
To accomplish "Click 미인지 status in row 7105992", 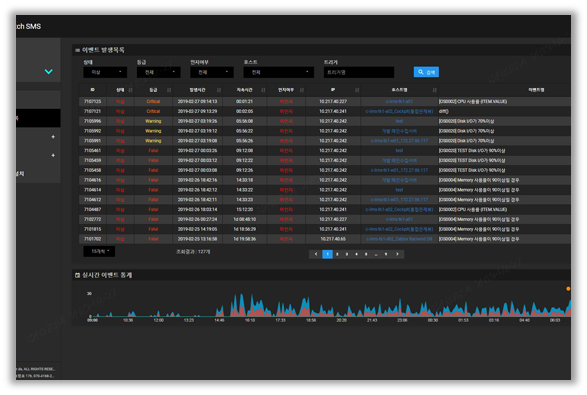I will [286, 131].
